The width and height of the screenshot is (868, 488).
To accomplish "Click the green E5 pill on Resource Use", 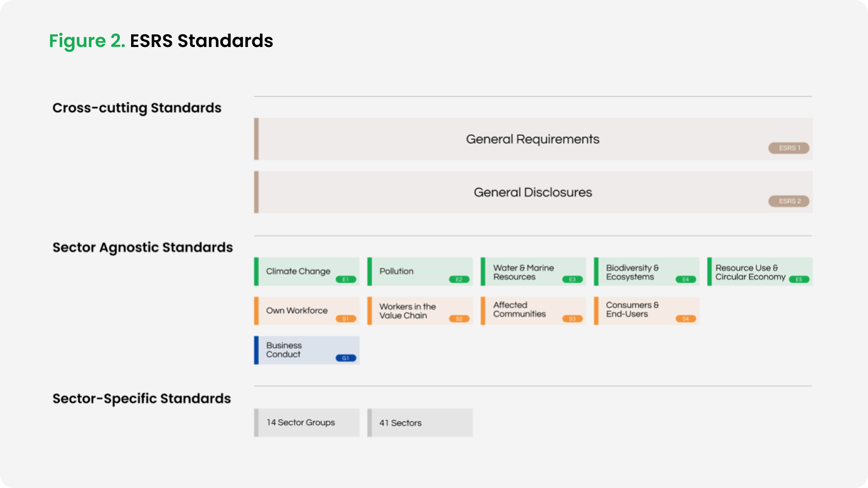I will pyautogui.click(x=798, y=279).
